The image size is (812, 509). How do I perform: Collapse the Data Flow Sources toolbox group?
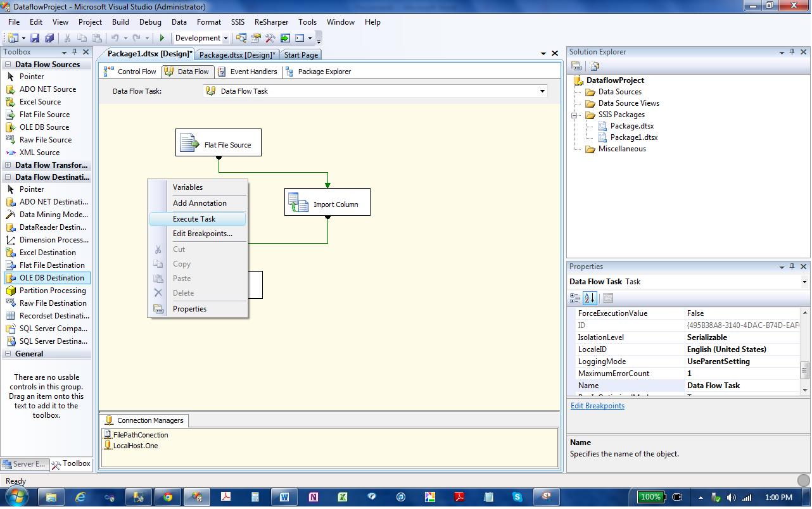point(8,65)
